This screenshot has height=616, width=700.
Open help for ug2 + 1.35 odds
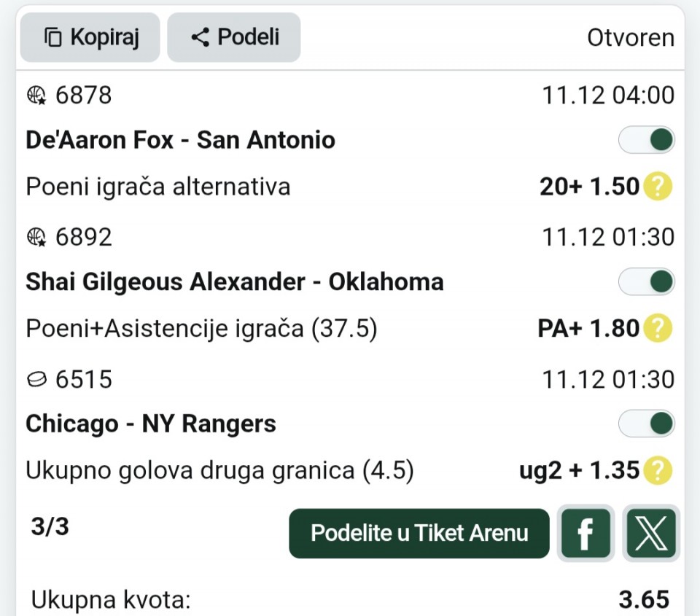coord(657,471)
